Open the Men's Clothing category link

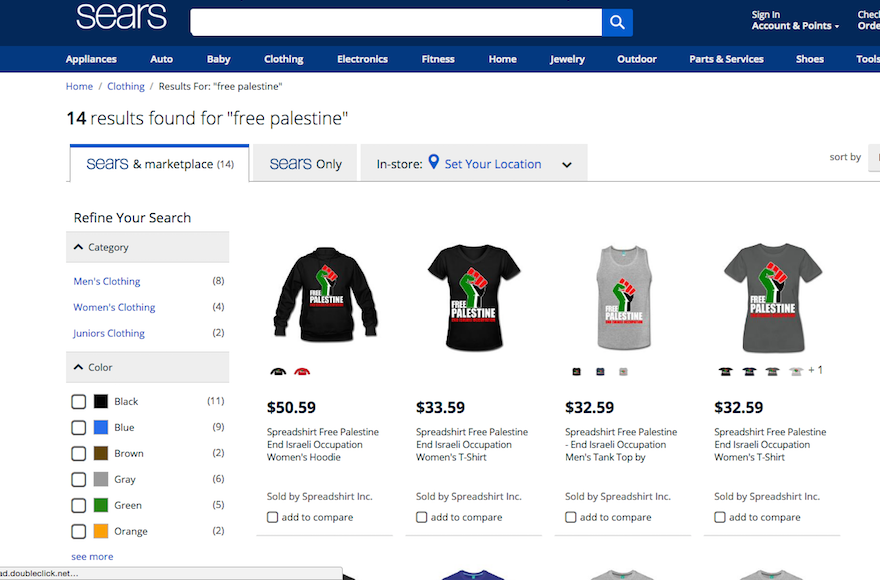(107, 281)
